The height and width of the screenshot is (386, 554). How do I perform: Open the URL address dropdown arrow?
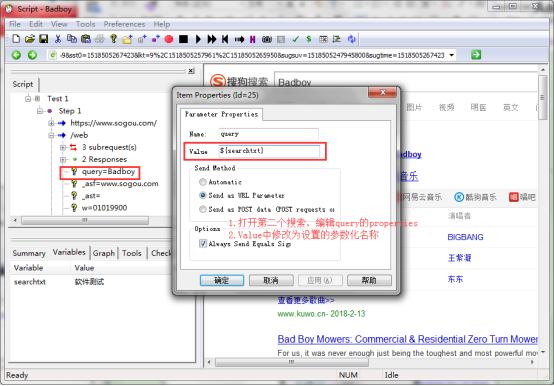point(452,55)
